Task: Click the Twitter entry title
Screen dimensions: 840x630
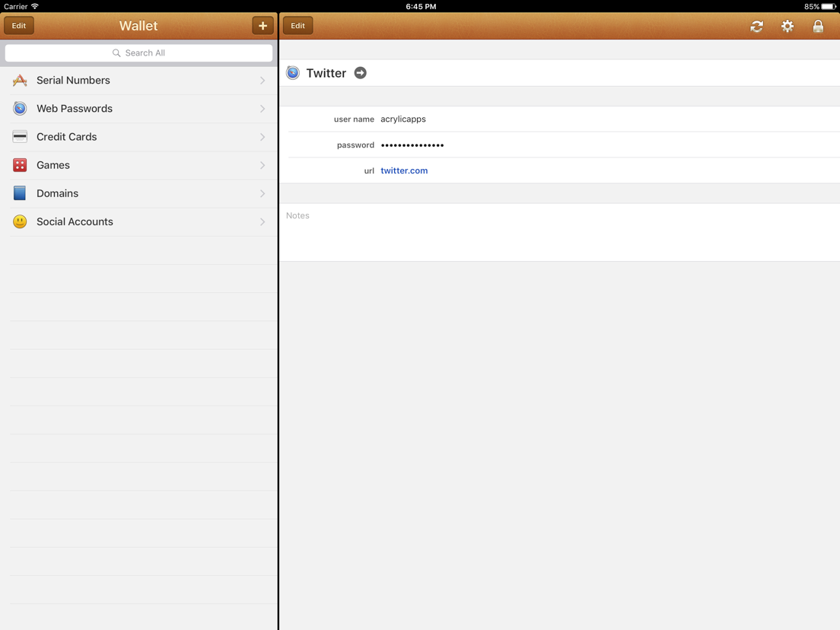Action: pos(326,73)
